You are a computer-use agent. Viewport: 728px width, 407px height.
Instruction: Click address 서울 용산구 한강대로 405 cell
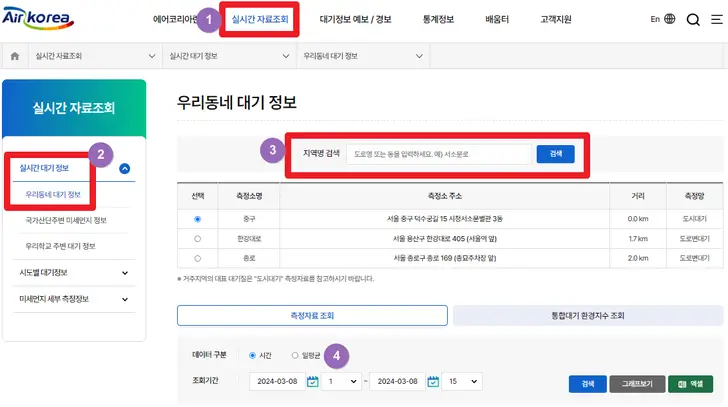445,239
